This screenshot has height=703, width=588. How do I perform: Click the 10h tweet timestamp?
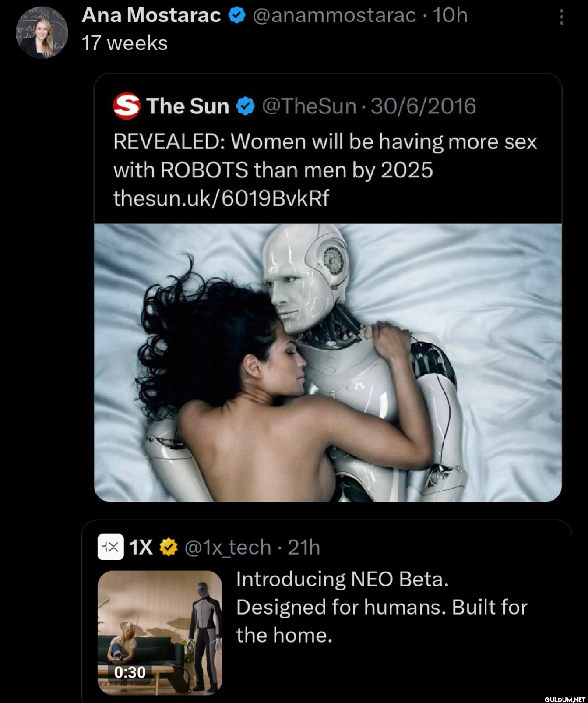(450, 15)
